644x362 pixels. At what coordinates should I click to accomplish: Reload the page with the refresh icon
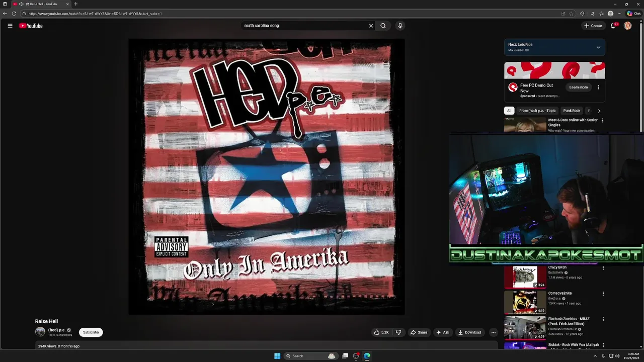pos(14,14)
